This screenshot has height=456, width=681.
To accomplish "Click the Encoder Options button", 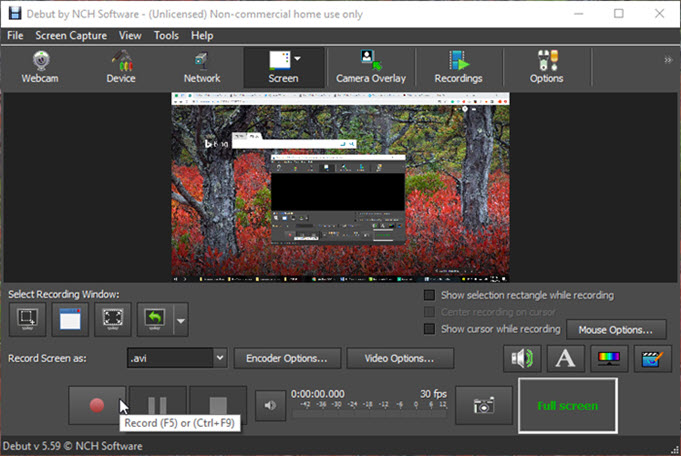I will click(287, 358).
